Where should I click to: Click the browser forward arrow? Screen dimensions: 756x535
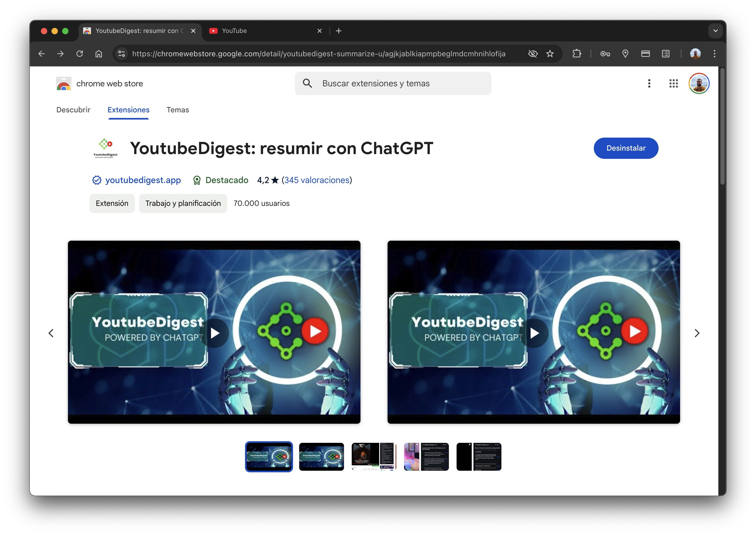60,54
